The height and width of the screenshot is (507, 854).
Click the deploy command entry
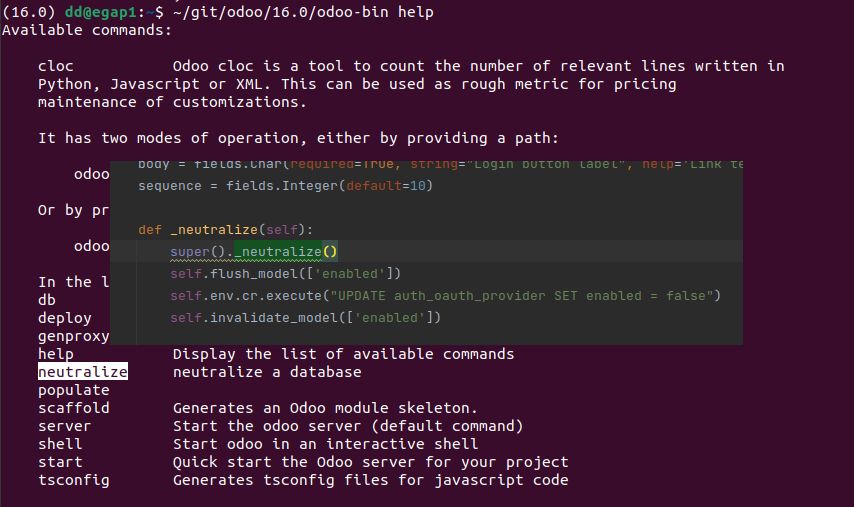pos(64,318)
